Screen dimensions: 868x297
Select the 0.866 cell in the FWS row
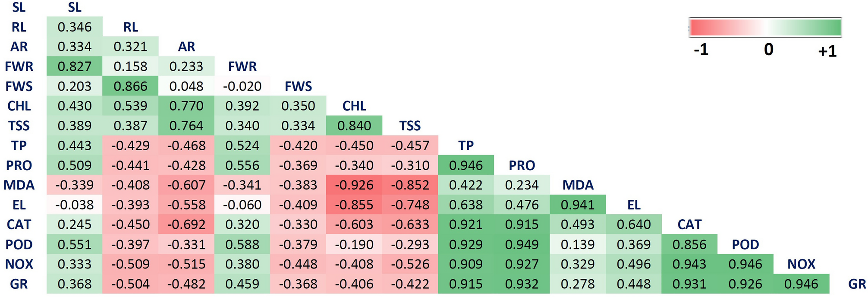tap(131, 86)
